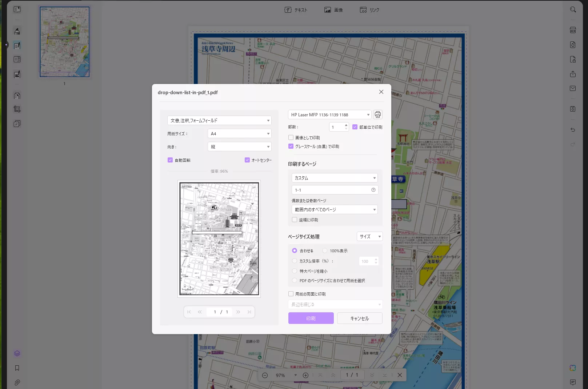Viewport: 588px width, 389px height.
Task: Click the save icon in right sidebar
Action: [573, 109]
